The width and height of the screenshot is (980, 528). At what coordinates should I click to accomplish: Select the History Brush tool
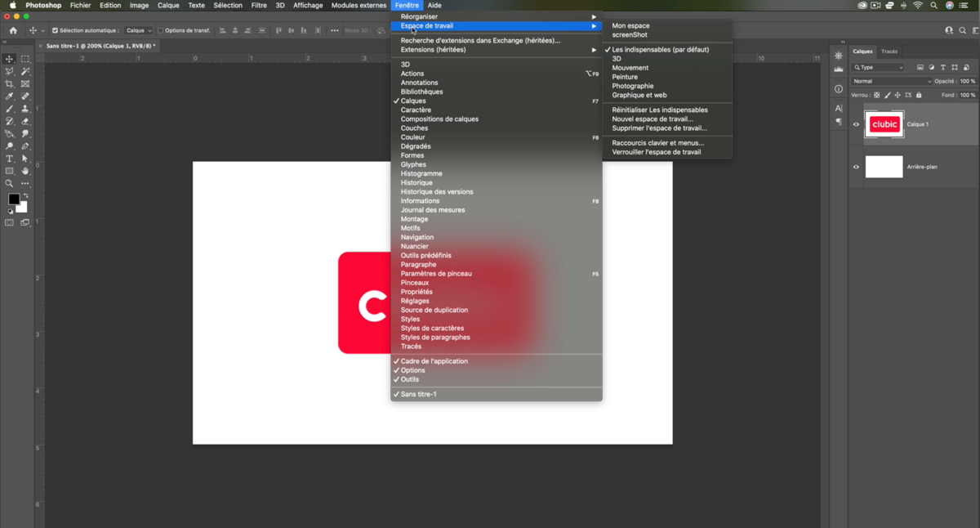(10, 121)
